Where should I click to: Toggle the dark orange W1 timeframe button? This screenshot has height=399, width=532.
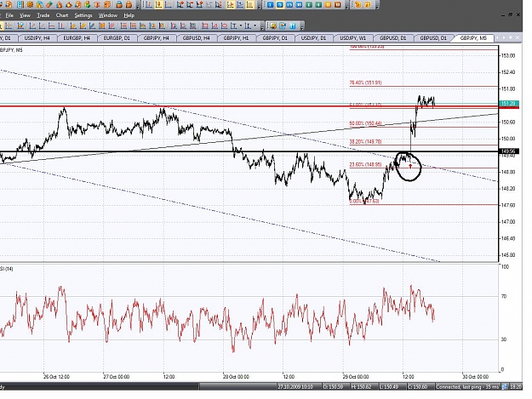tap(338, 5)
